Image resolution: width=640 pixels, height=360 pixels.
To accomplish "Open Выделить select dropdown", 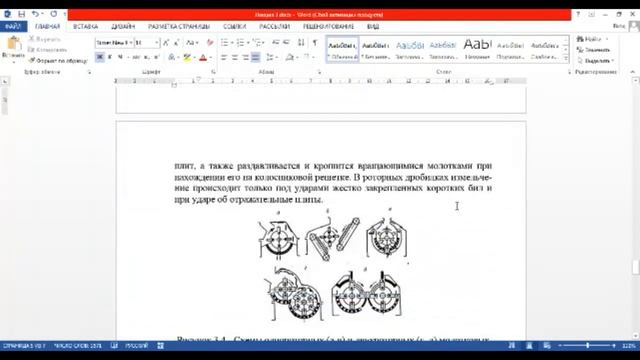I will point(596,60).
